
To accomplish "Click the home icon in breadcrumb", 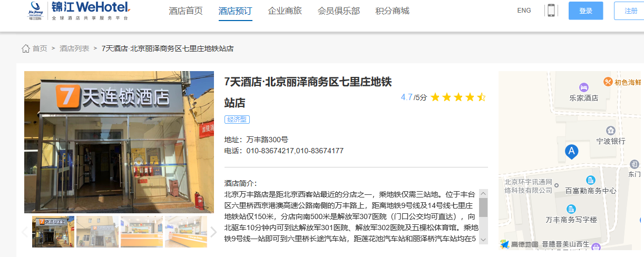I will 25,48.
